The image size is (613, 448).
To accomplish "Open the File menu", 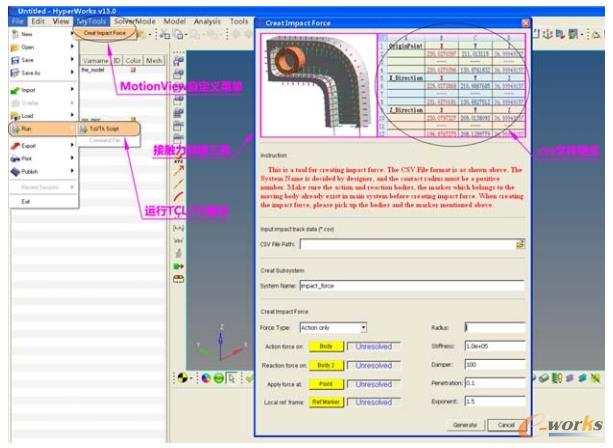I will point(18,21).
